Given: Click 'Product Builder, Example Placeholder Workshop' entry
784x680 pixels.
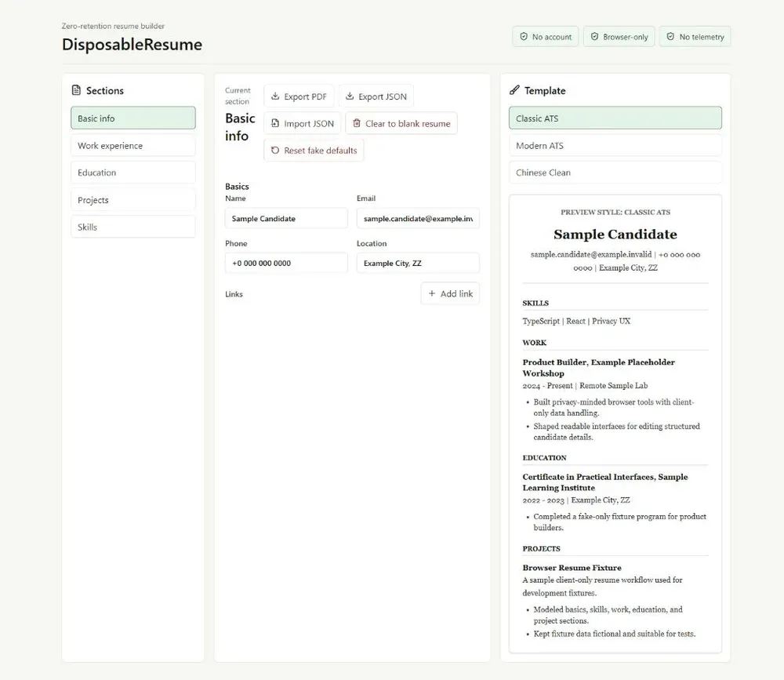Looking at the screenshot, I should click(598, 368).
